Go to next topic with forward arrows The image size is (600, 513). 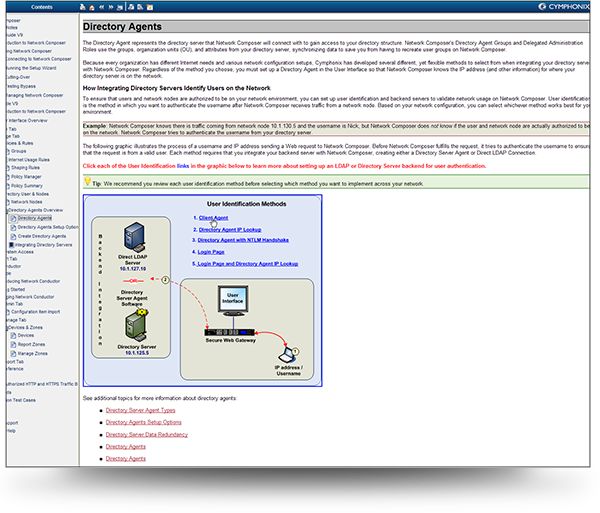(111, 7)
